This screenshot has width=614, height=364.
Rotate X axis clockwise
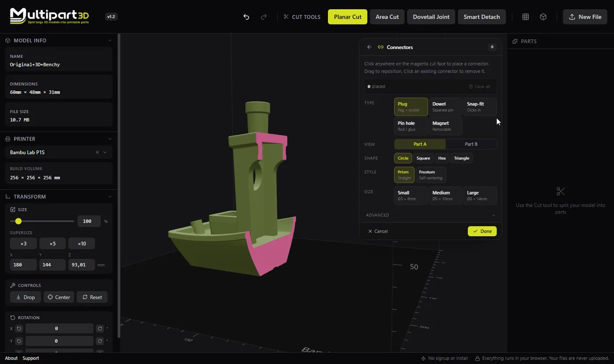click(100, 328)
